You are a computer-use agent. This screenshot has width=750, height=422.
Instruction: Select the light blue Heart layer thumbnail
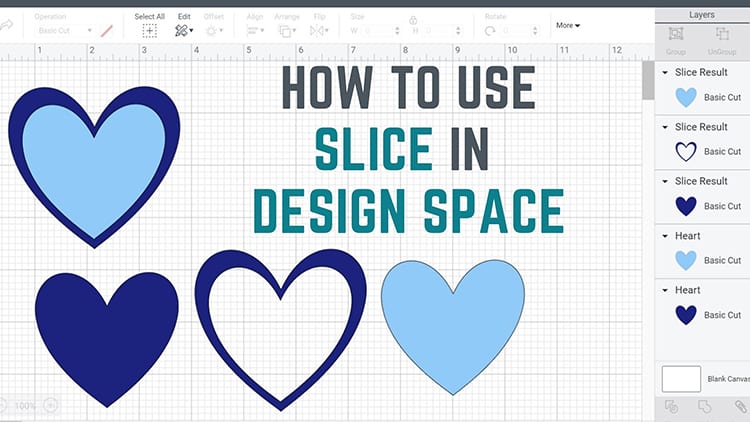(x=686, y=261)
